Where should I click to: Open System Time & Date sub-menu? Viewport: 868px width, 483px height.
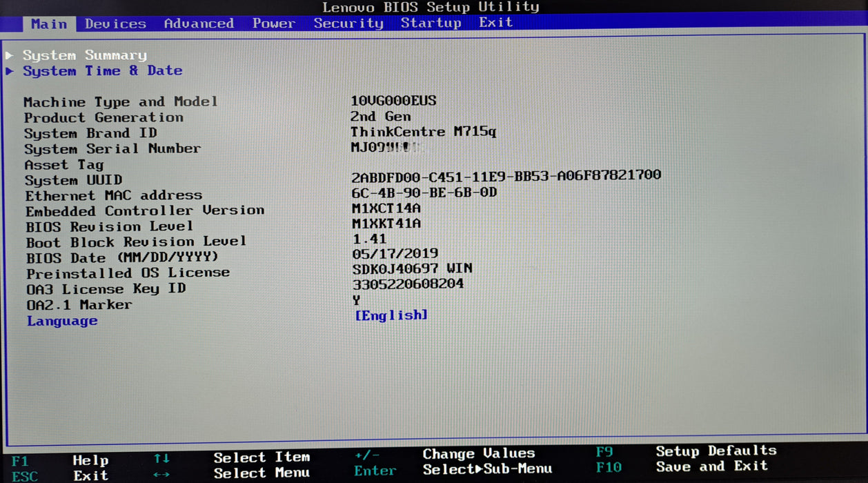(102, 71)
